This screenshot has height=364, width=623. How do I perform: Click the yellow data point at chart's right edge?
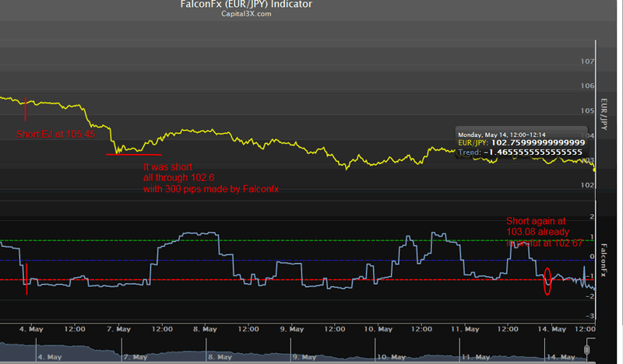(x=595, y=170)
